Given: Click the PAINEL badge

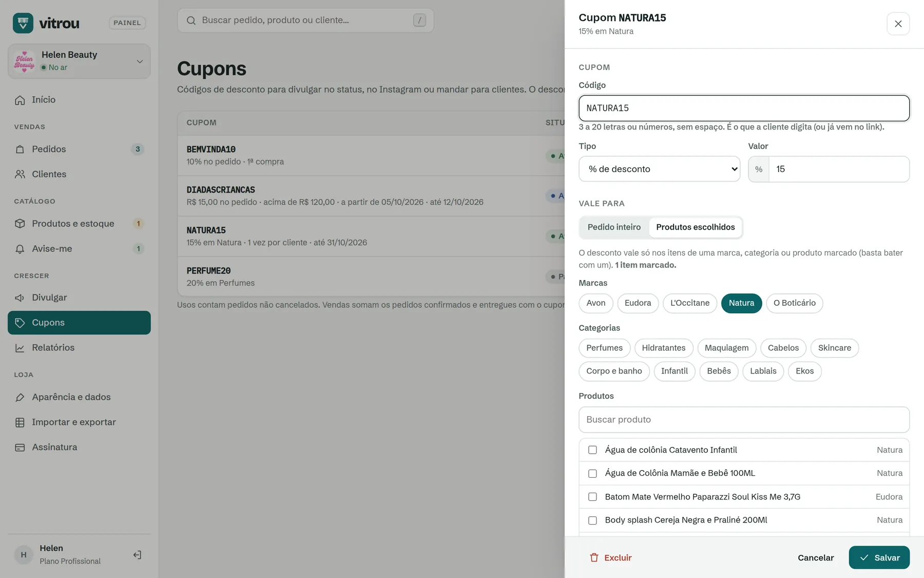Looking at the screenshot, I should click(127, 23).
